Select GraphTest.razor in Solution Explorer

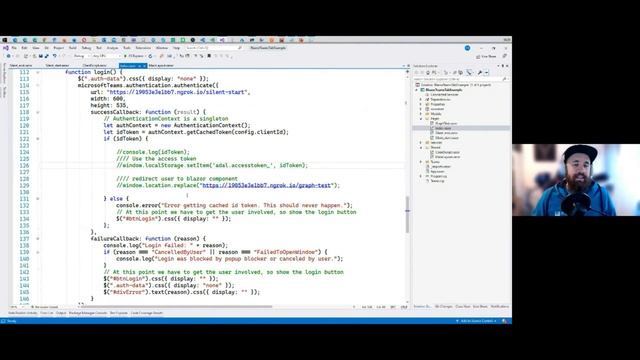(x=446, y=123)
